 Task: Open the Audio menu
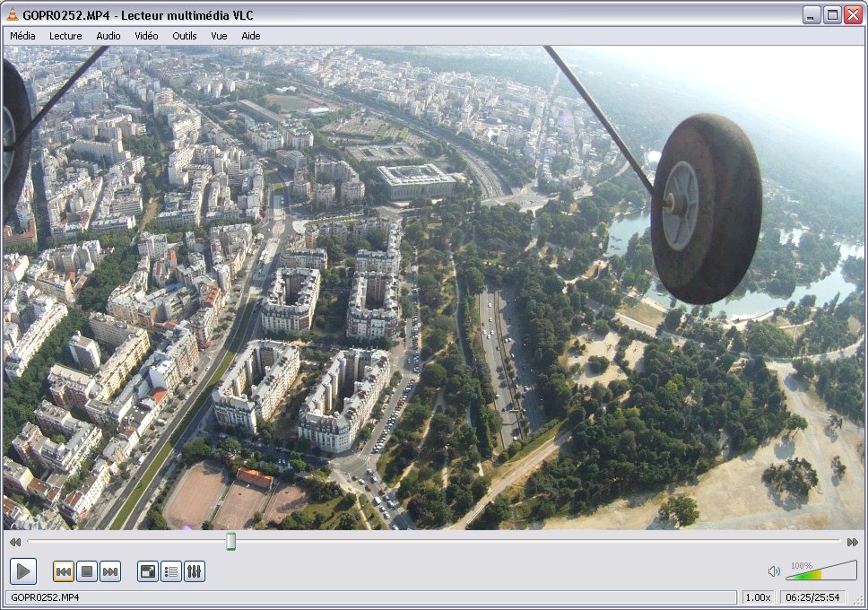pos(108,36)
